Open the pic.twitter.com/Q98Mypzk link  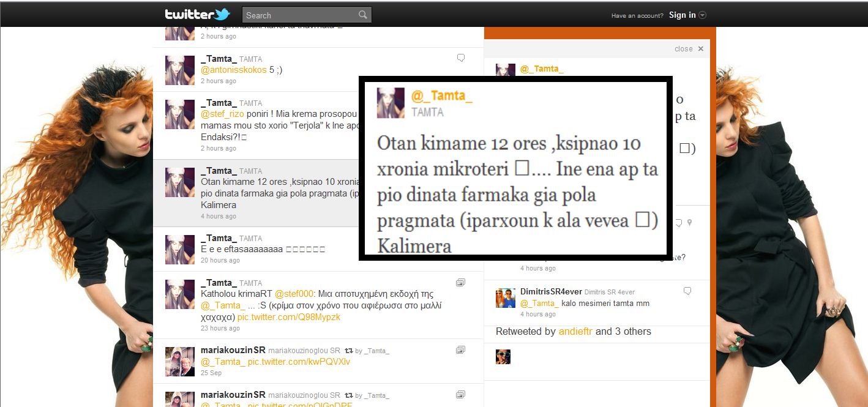[289, 317]
